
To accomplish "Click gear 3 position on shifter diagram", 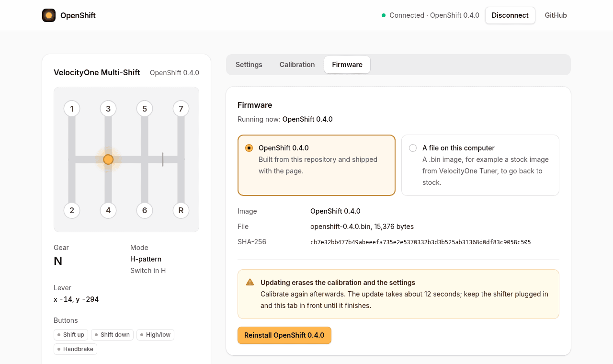I will 108,109.
